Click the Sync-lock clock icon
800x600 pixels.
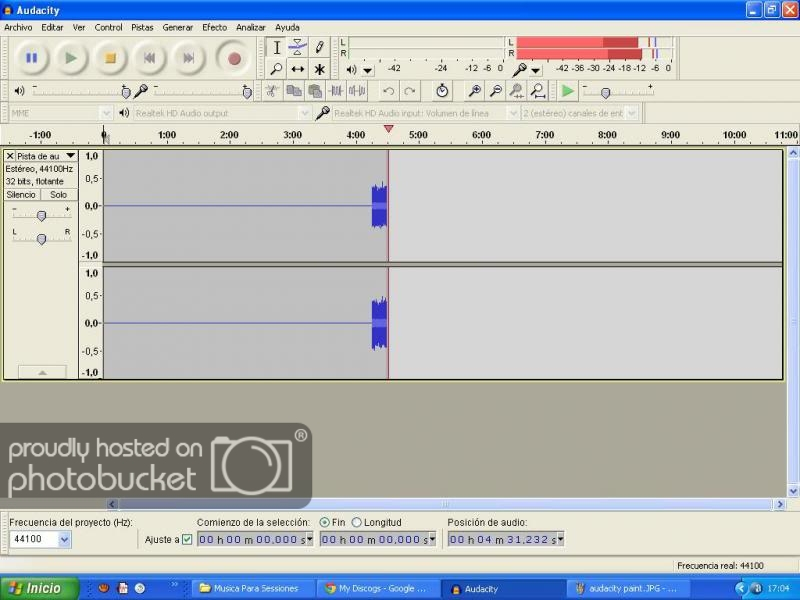(442, 91)
